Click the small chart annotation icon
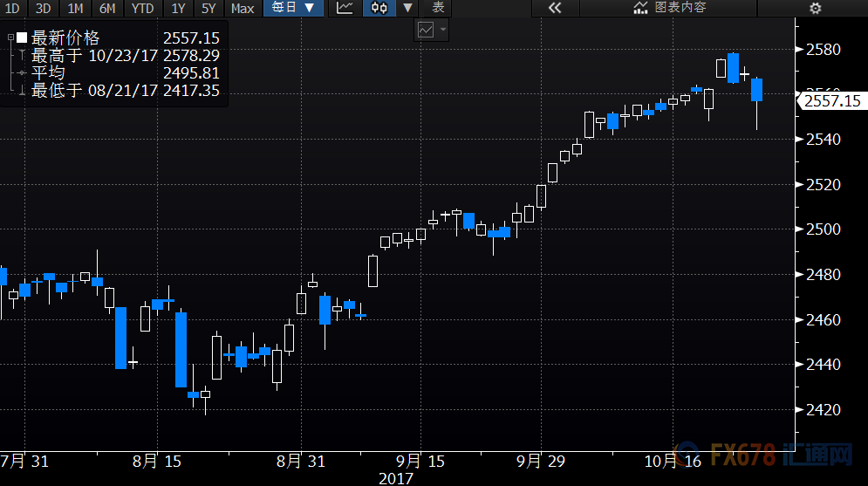 click(426, 30)
